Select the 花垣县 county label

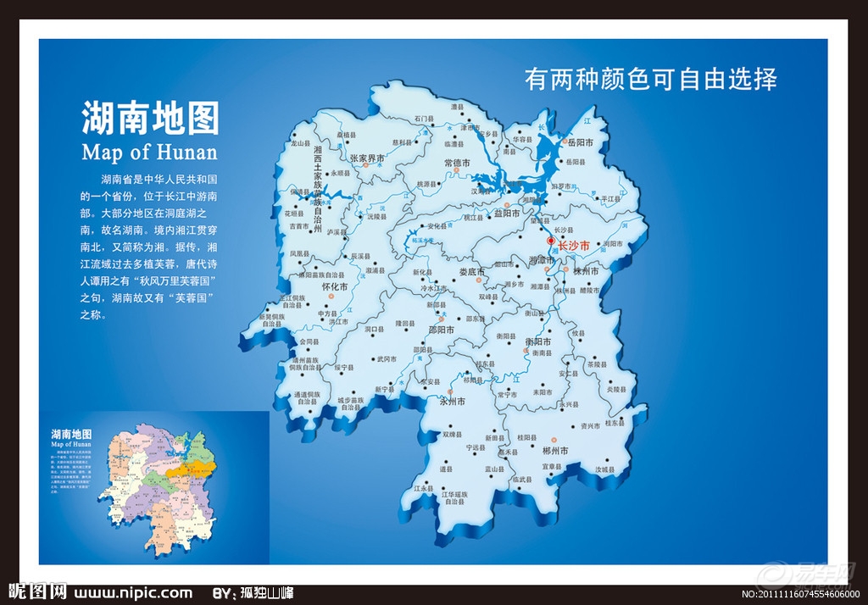pyautogui.click(x=294, y=214)
